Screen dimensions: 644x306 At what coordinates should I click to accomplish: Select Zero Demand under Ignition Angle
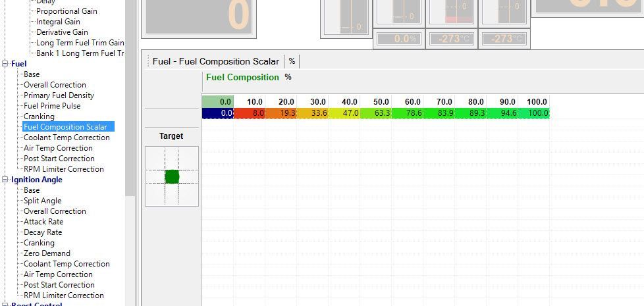[x=47, y=253]
